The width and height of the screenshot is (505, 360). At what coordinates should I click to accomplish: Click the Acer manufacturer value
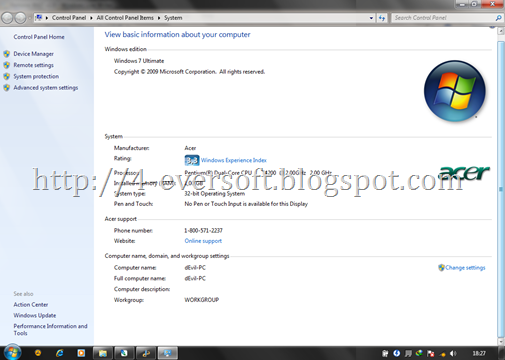coord(190,148)
